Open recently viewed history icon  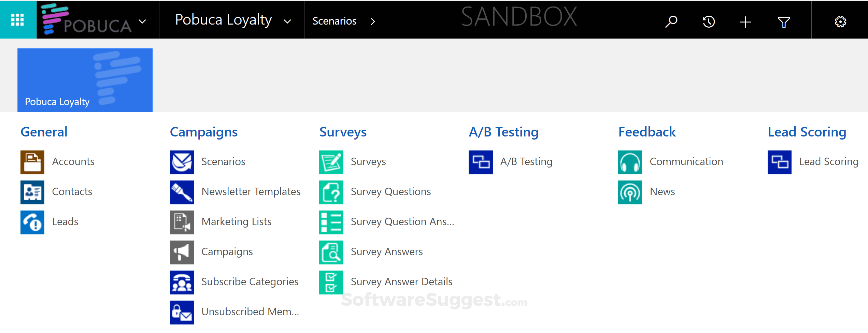(x=709, y=22)
